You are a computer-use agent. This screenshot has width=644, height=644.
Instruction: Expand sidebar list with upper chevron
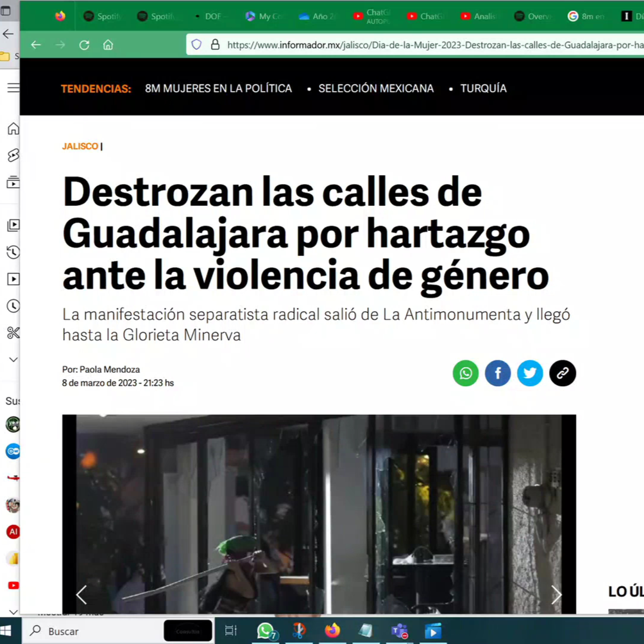(x=13, y=359)
